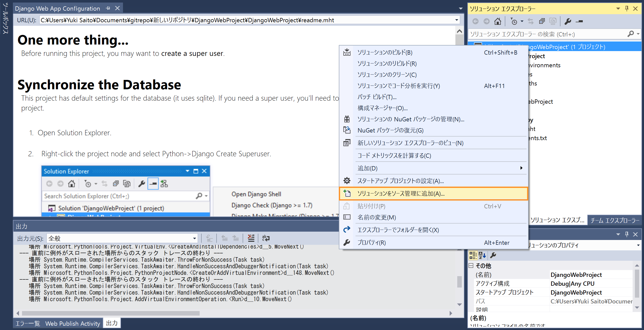The image size is (644, 330).
Task: Open the URL address dropdown
Action: click(457, 20)
